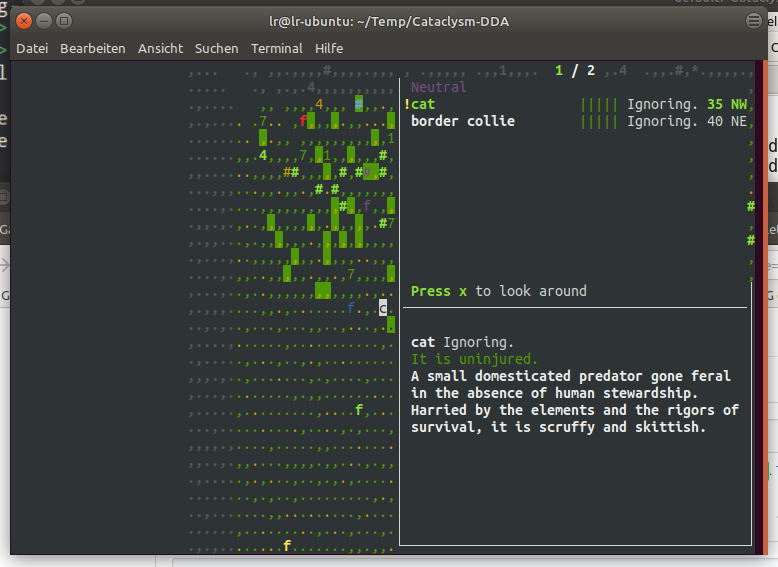This screenshot has width=778, height=567.
Task: Open the Hilfe menu
Action: coord(329,49)
